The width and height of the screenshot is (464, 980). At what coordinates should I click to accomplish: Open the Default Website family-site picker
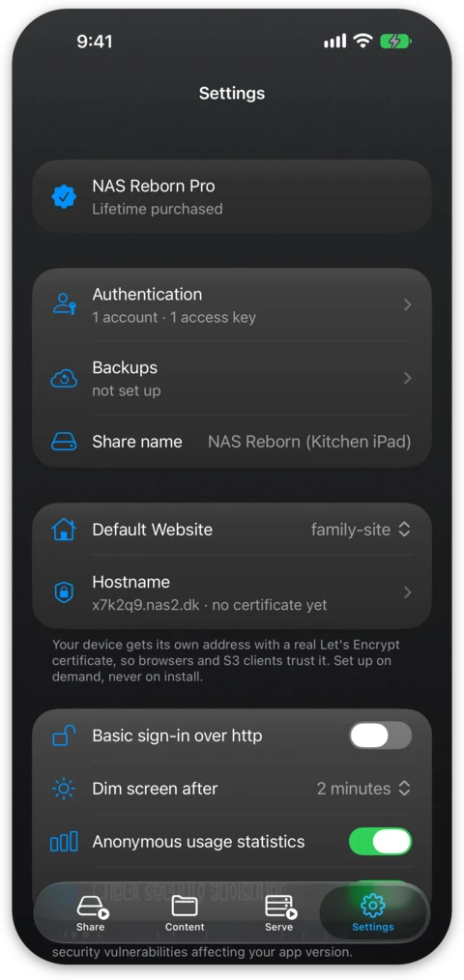(361, 530)
